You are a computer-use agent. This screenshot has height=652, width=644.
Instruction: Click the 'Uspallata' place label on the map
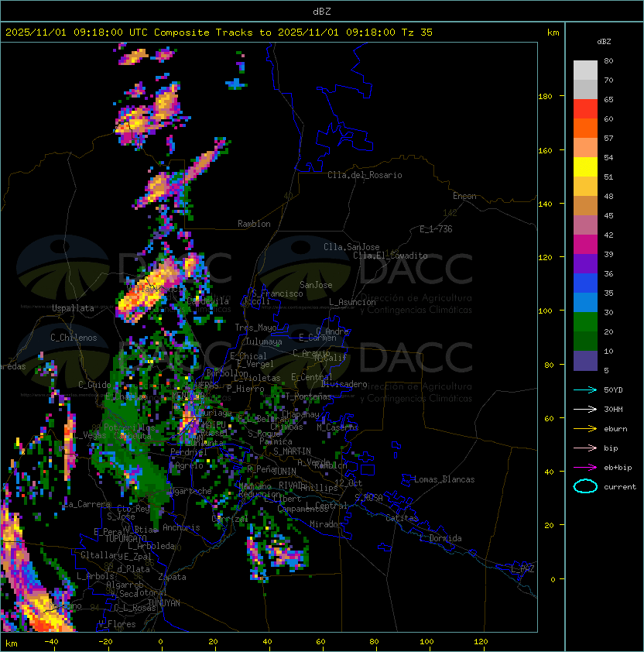pyautogui.click(x=73, y=308)
